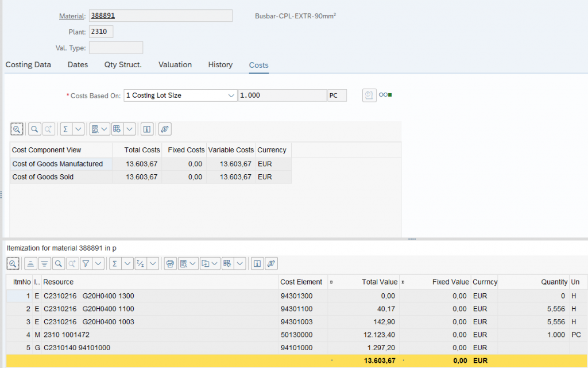The image size is (588, 368).
Task: Click print icon in itemization toolbar
Action: 170,263
